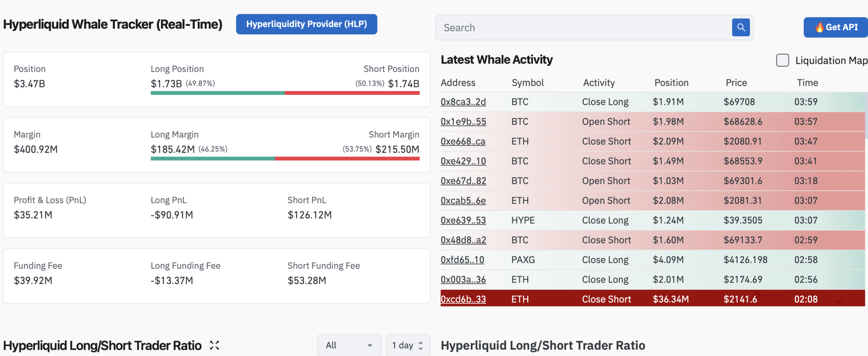The image size is (868, 356).
Task: Open the "All" symbol filter dropdown
Action: click(349, 345)
